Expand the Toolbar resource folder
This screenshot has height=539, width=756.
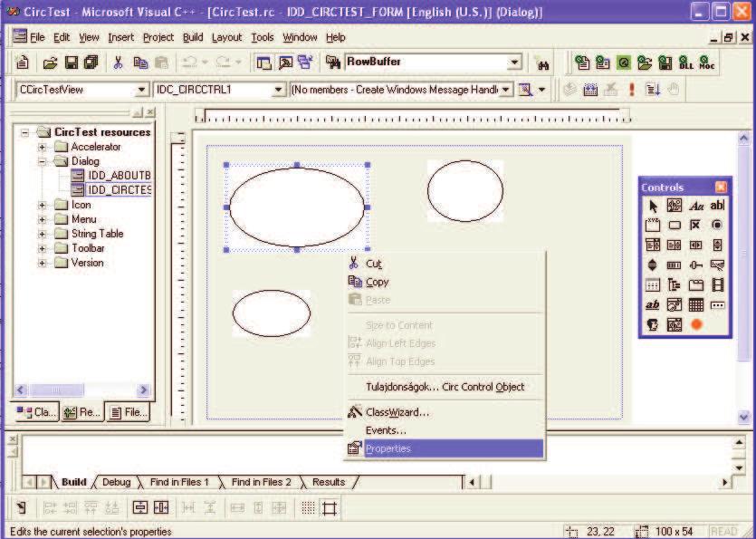pyautogui.click(x=43, y=248)
